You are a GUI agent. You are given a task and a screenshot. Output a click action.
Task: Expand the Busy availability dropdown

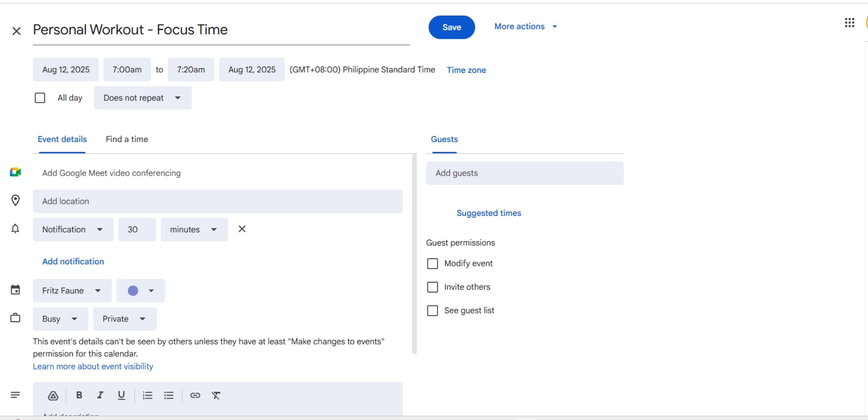tap(60, 318)
